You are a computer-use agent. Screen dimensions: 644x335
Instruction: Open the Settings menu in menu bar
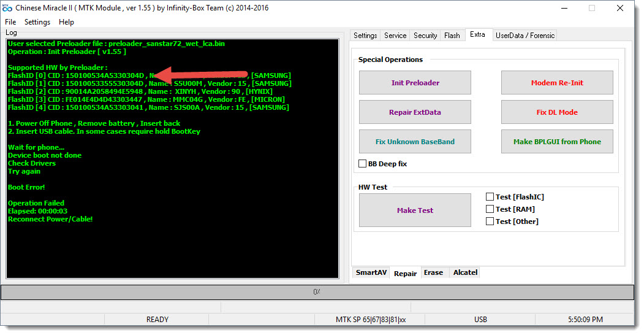click(x=37, y=22)
